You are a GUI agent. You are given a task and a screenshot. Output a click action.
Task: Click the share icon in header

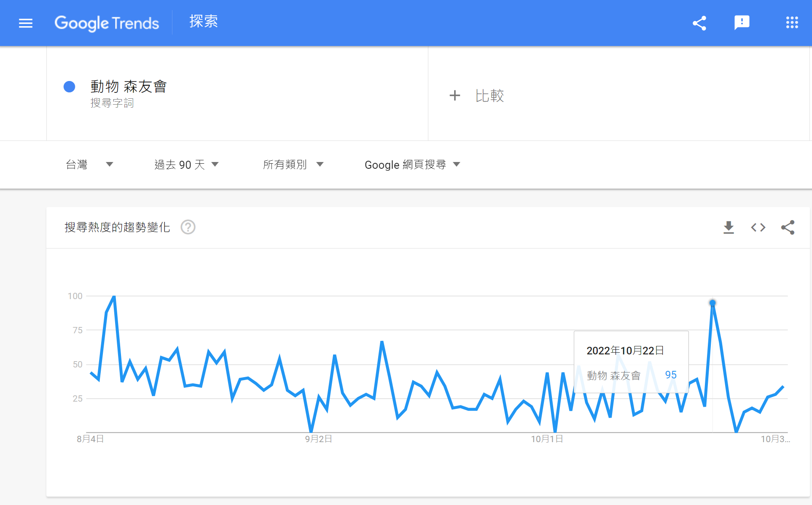click(699, 23)
